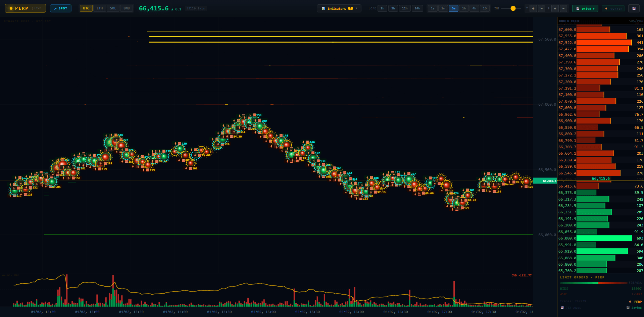Viewport: 644px width, 317px height.
Task: Open the PERP market view icon
Action: (11, 8)
